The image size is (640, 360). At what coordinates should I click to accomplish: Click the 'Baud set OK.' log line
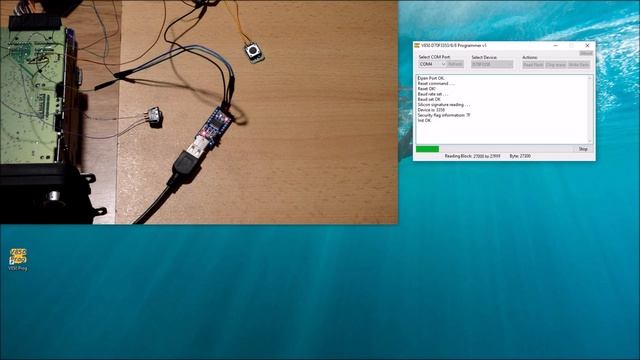429,99
